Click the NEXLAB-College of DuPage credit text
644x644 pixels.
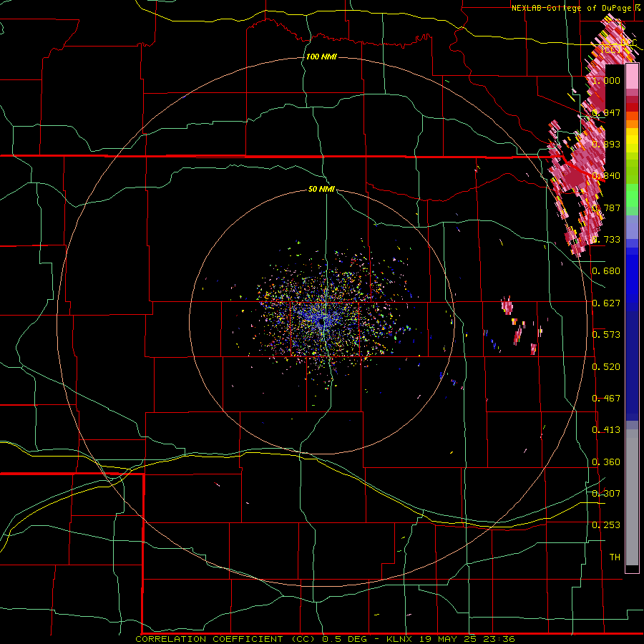pyautogui.click(x=571, y=8)
